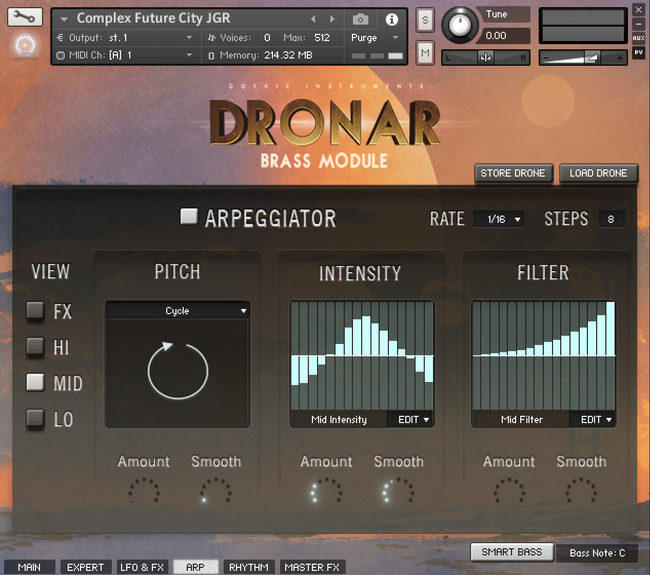This screenshot has width=650, height=575.
Task: Minimize the instrument view with the dash button
Action: [638, 24]
